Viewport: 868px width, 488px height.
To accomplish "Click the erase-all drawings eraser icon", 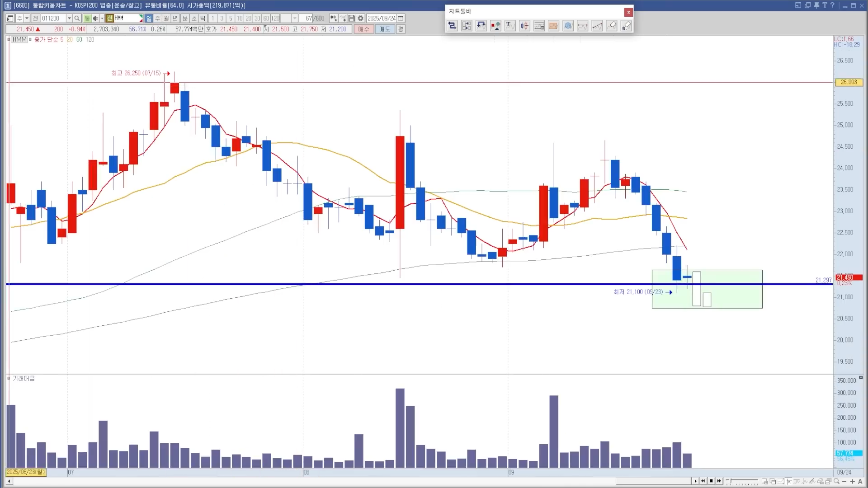I will [x=626, y=26].
